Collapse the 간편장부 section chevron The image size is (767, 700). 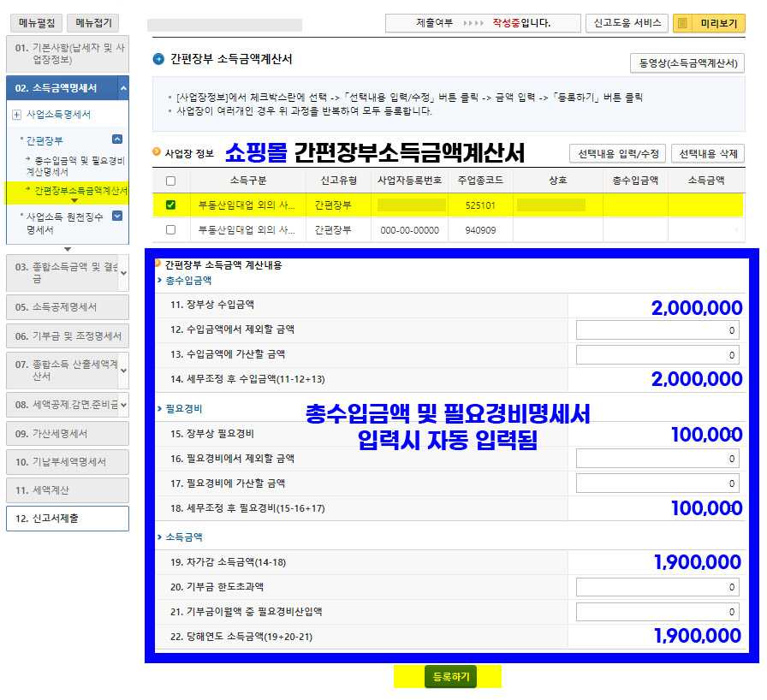(x=117, y=139)
